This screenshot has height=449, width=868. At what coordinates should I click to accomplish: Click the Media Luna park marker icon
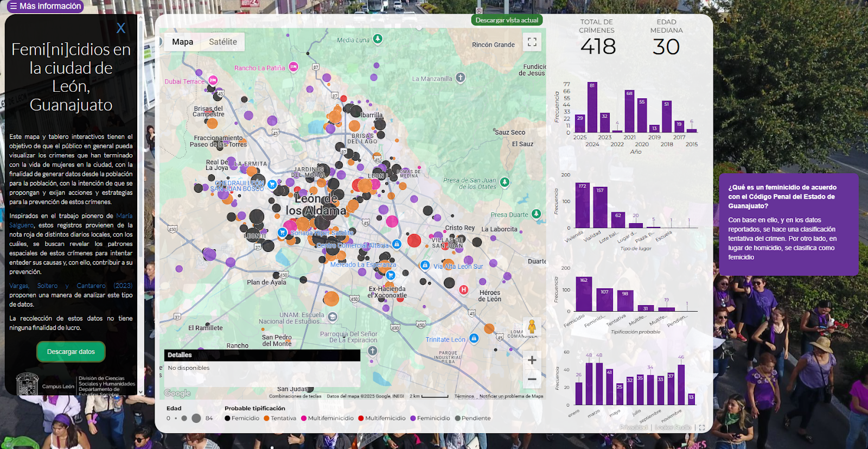tap(378, 39)
